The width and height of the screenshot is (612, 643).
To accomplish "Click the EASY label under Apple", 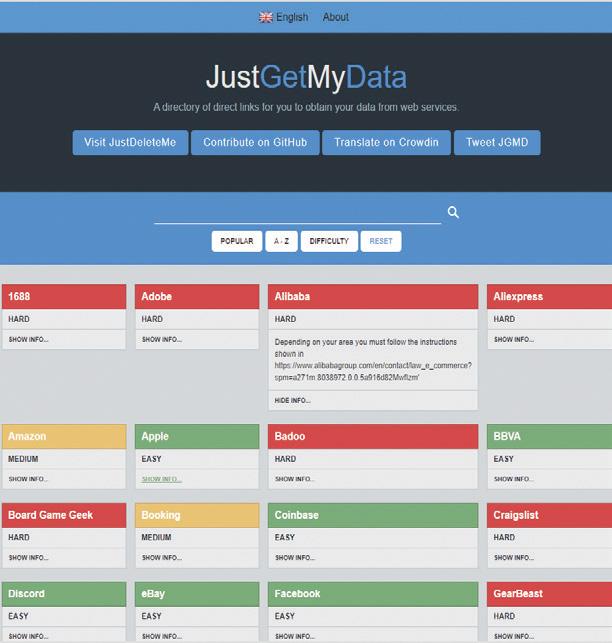I will coord(151,459).
